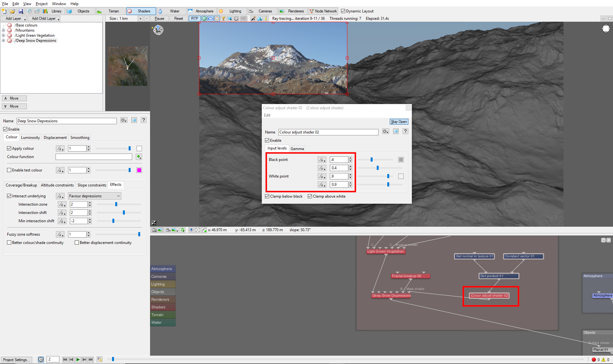
Task: Toggle Enable in Colour adjust shader window
Action: [267, 140]
